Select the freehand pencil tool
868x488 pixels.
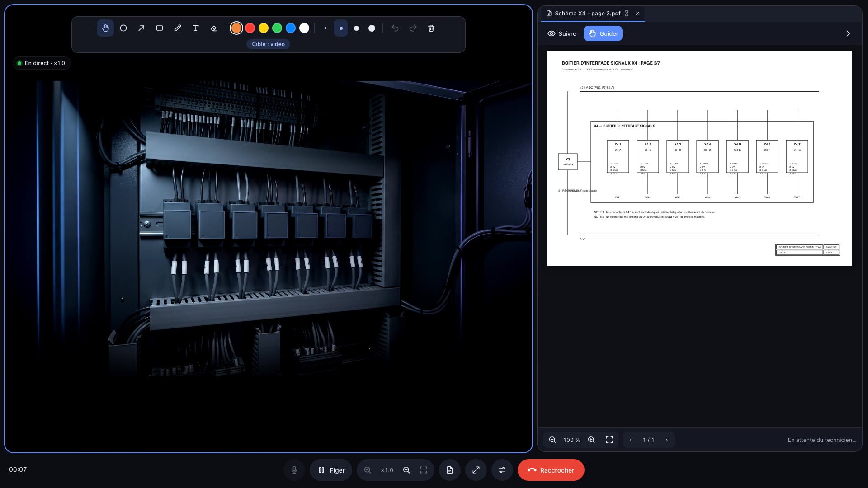click(178, 28)
